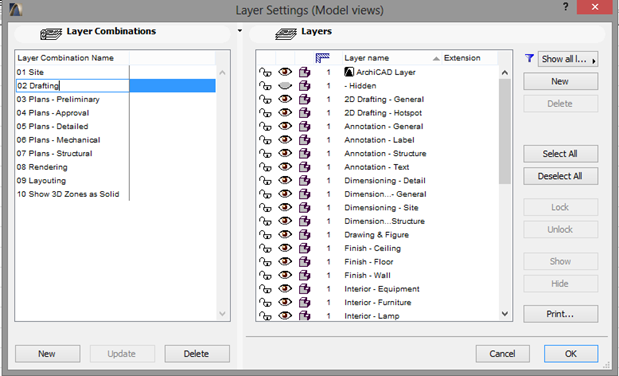Click New button in Layers panel

coord(561,81)
